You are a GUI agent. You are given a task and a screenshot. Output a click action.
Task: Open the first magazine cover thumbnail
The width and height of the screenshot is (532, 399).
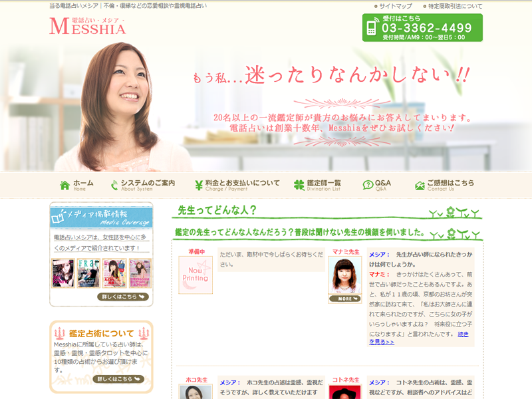pyautogui.click(x=63, y=273)
